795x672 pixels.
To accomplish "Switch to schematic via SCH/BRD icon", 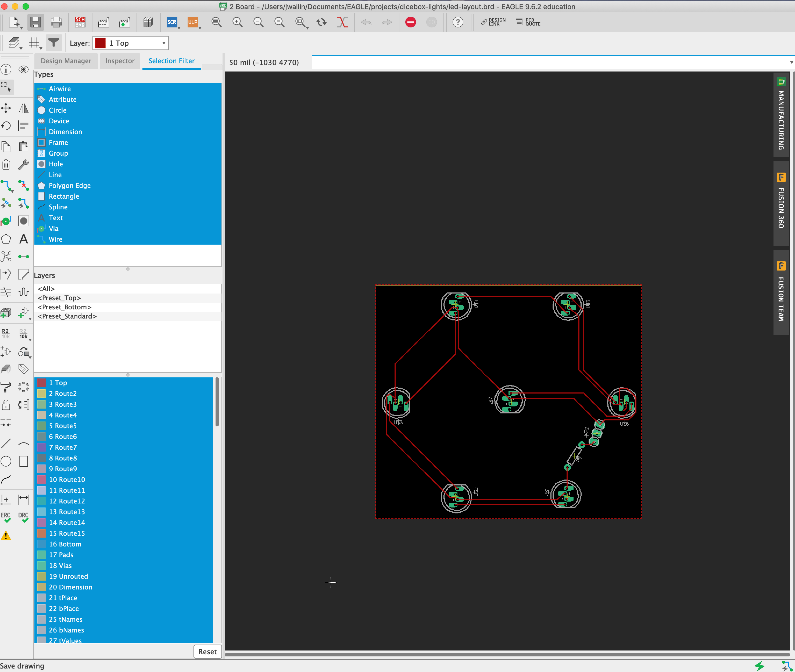I will (80, 22).
